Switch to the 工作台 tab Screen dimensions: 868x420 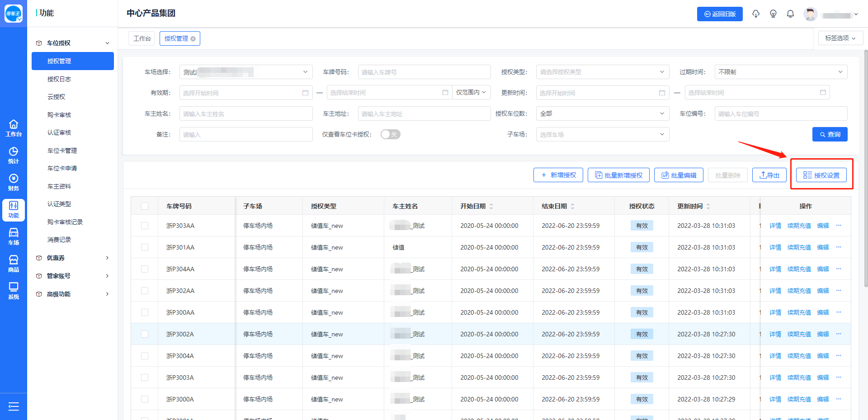point(142,38)
